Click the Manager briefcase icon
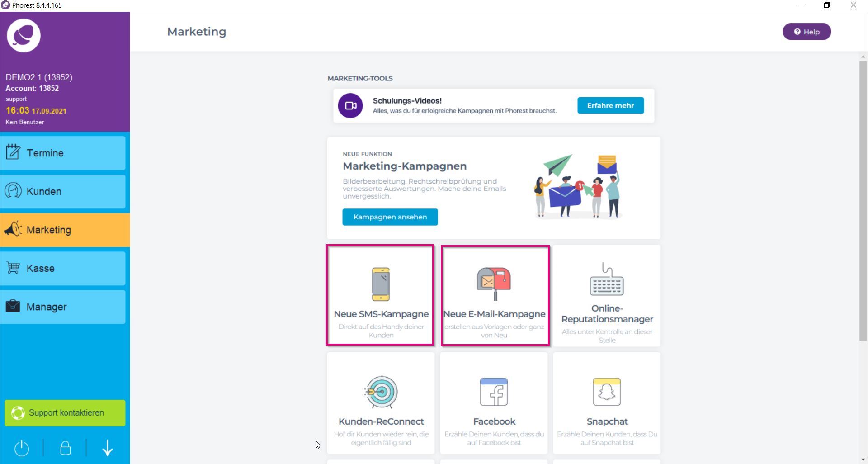 (x=13, y=306)
